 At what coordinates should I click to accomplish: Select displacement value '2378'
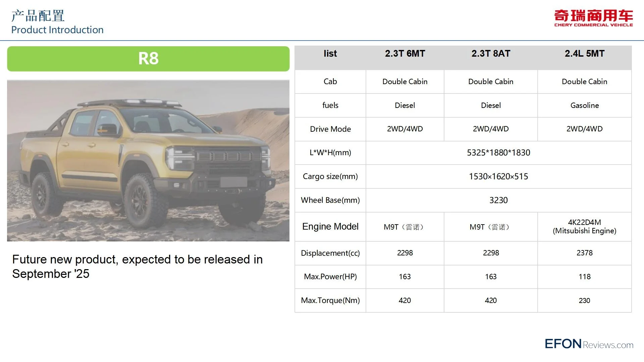tap(584, 253)
